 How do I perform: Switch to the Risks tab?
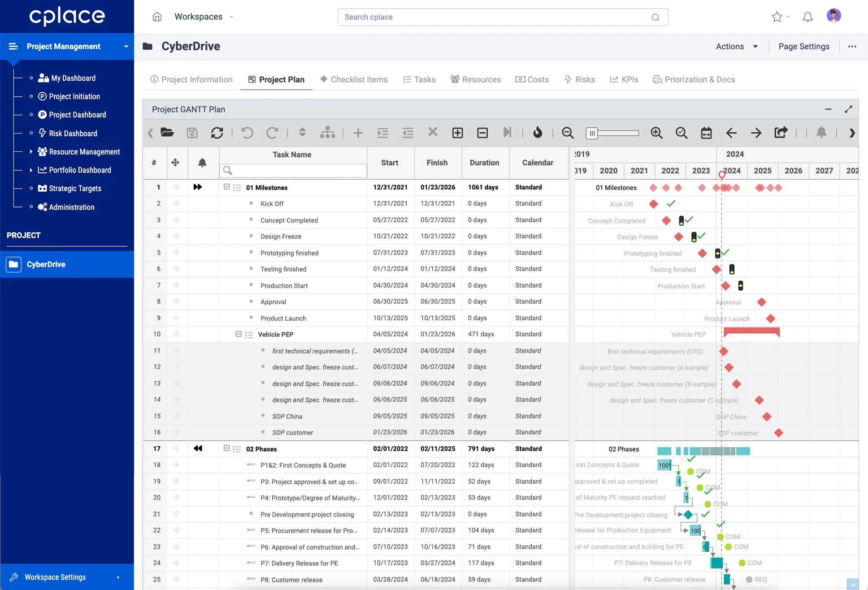point(579,79)
